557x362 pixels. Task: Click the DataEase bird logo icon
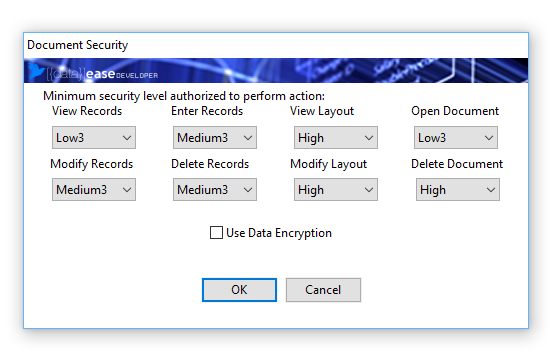point(36,71)
